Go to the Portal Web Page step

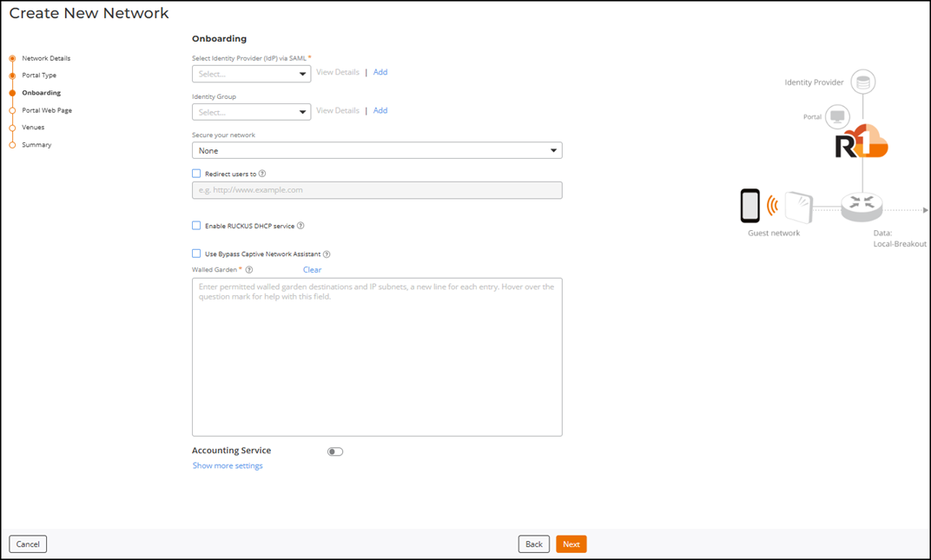point(47,110)
